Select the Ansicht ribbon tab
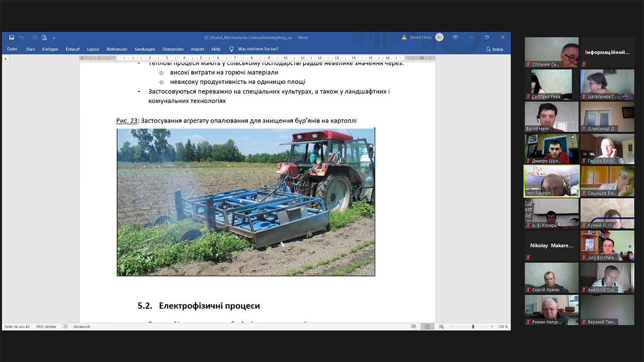This screenshot has height=362, width=644. click(x=198, y=49)
